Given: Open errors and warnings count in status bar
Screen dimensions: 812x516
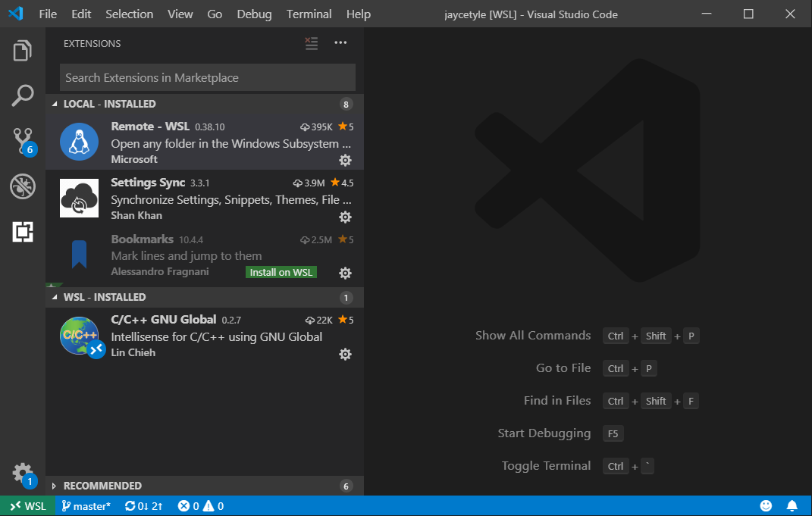Looking at the screenshot, I should 201,505.
